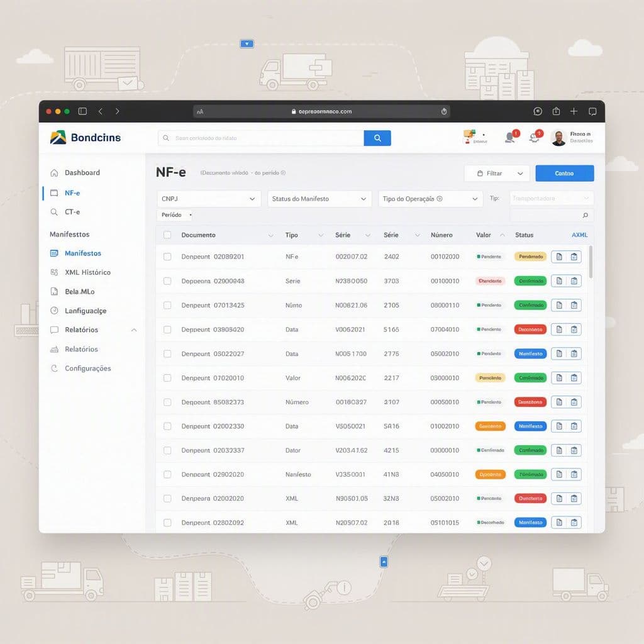The height and width of the screenshot is (644, 644).
Task: Click the browser share icon
Action: click(x=556, y=111)
